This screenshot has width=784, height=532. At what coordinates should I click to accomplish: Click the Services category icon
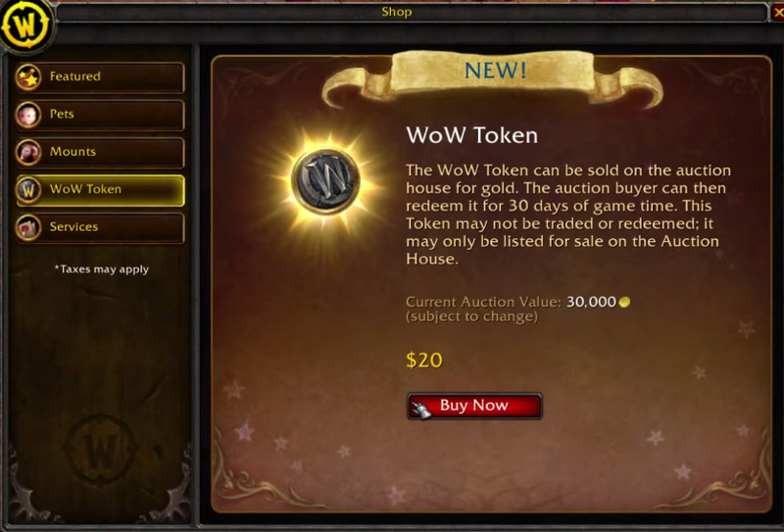click(28, 227)
